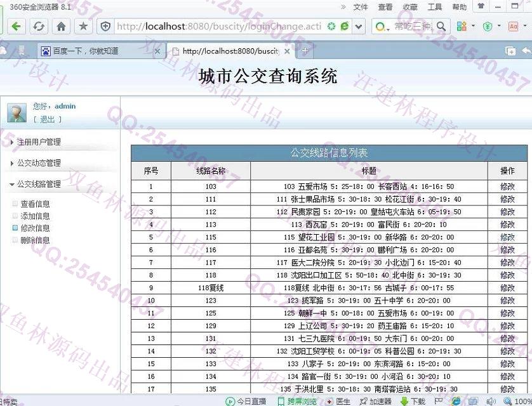Close the 百度一下 tab
532x406 pixels.
tap(157, 51)
